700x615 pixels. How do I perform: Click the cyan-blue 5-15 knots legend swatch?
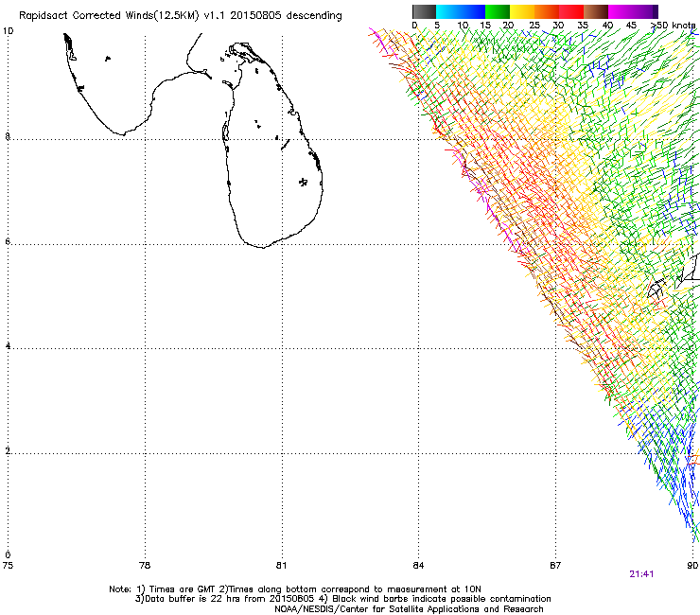tap(461, 11)
